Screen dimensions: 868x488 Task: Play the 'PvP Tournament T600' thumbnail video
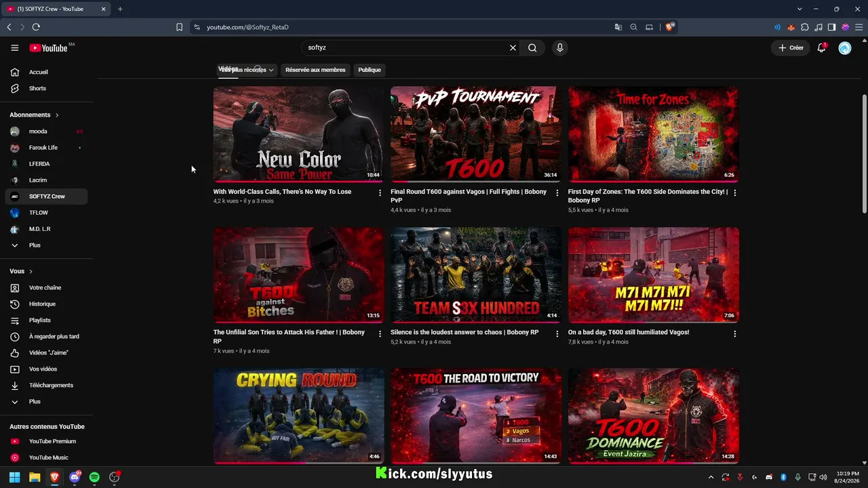click(476, 134)
